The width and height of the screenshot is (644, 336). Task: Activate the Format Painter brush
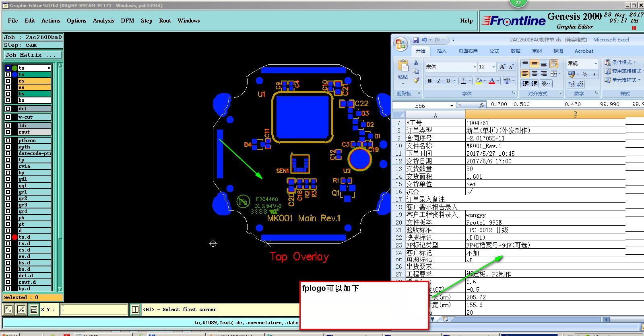pos(416,80)
